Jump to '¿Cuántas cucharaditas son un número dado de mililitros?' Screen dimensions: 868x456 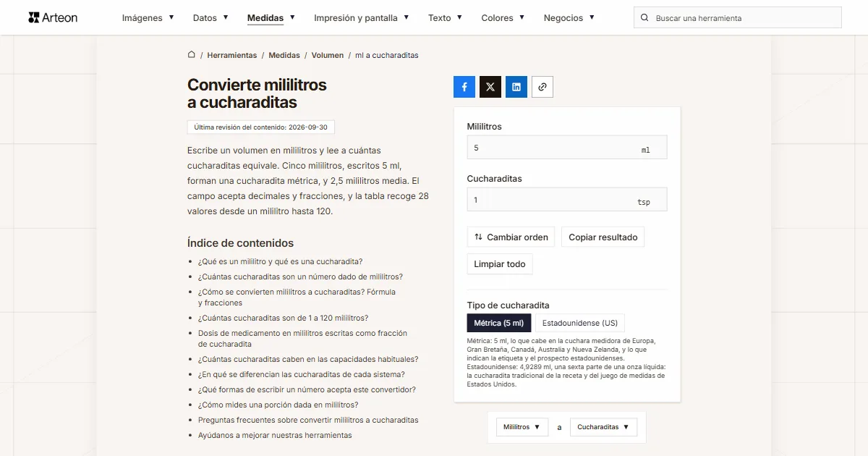pos(300,276)
